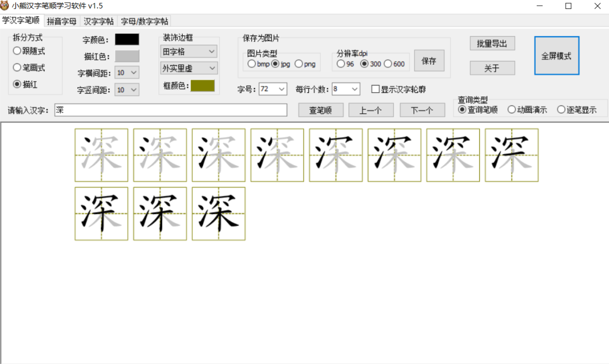The width and height of the screenshot is (609, 364).
Task: Pick the black 字颜色 color swatch
Action: [x=127, y=39]
